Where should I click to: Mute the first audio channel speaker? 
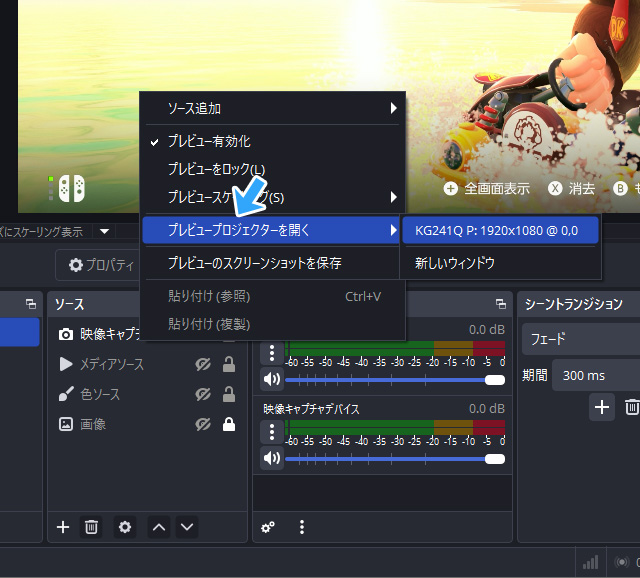[x=272, y=379]
